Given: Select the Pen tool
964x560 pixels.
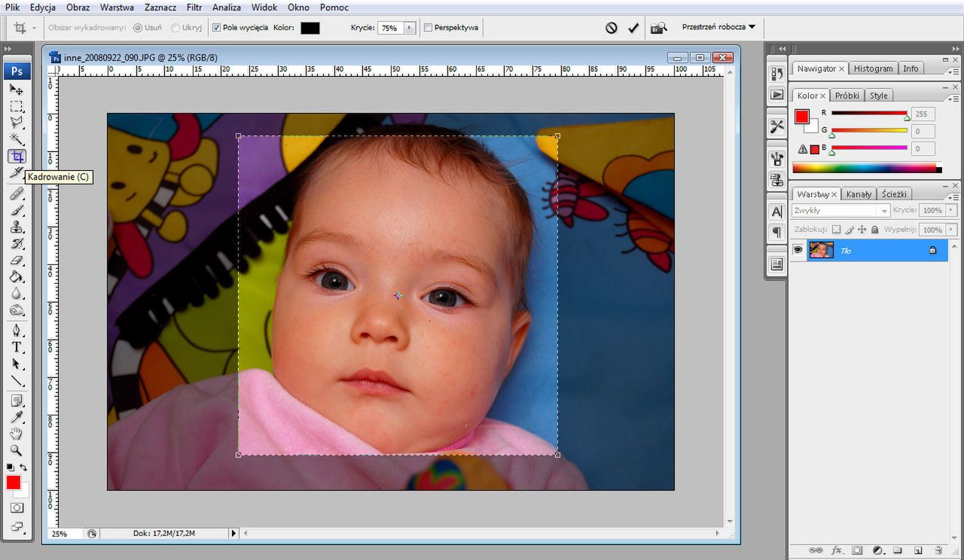Looking at the screenshot, I should (x=17, y=330).
